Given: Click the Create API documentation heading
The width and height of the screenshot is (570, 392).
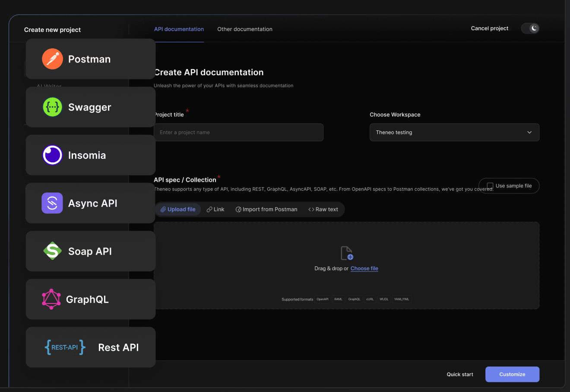Looking at the screenshot, I should tap(209, 73).
